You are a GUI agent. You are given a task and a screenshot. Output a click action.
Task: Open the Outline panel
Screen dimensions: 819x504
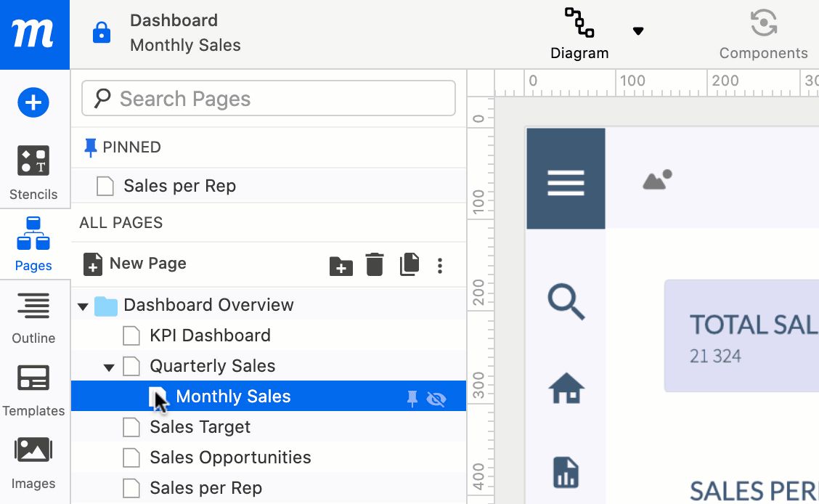tap(33, 317)
